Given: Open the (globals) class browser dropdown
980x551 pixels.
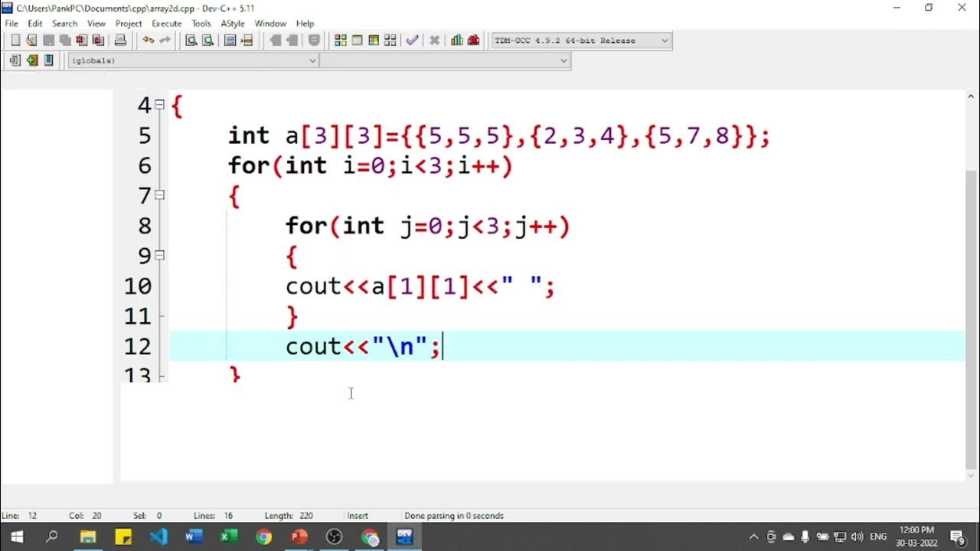Looking at the screenshot, I should [x=312, y=60].
